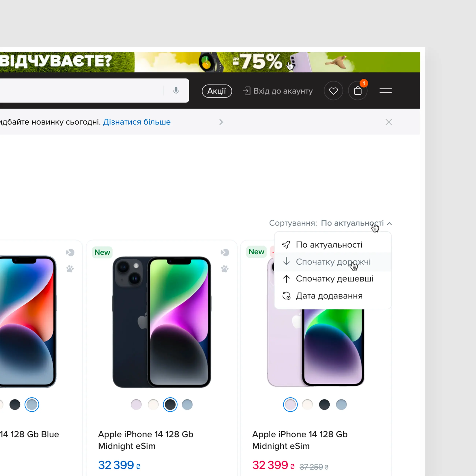Select dark midnight color on right iPhone card
The width and height of the screenshot is (476, 476).
point(324,404)
